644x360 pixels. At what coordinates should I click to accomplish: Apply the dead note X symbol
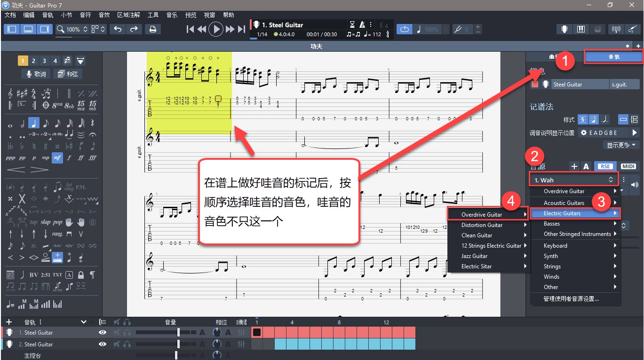(22, 199)
